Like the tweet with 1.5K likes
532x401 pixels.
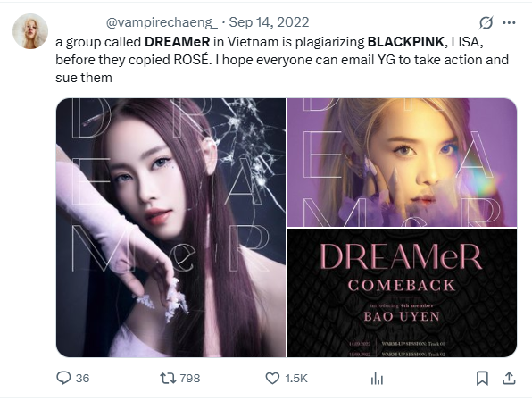(x=272, y=378)
